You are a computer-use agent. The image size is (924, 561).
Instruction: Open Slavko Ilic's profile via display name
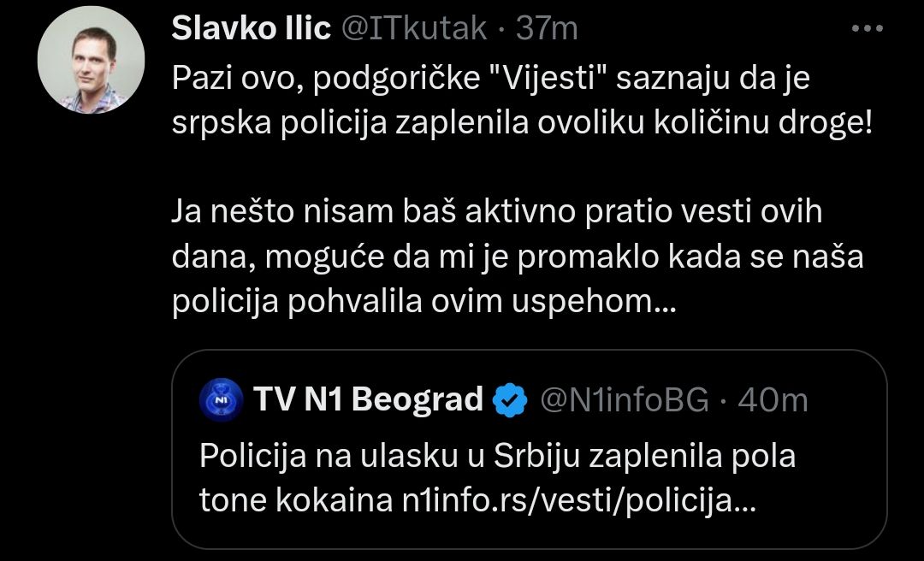(x=251, y=29)
